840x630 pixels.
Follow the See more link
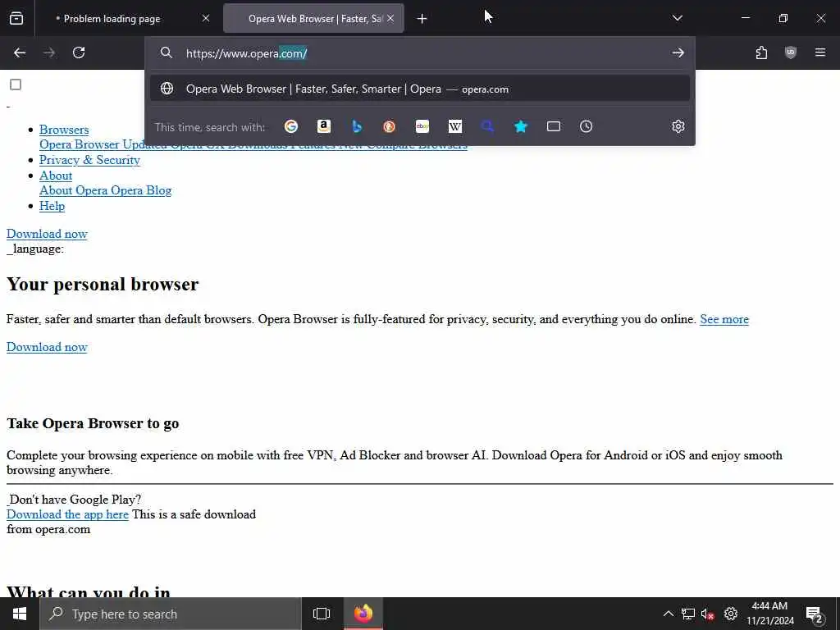click(x=724, y=319)
